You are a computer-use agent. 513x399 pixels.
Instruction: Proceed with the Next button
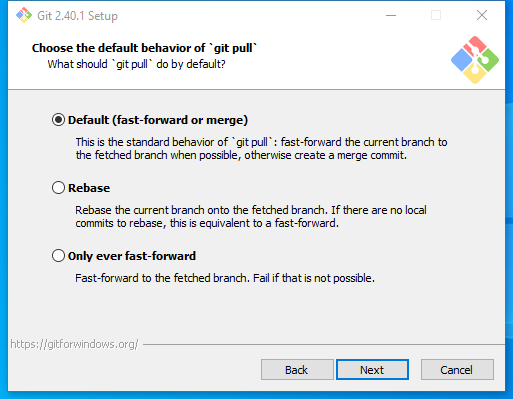coord(372,370)
